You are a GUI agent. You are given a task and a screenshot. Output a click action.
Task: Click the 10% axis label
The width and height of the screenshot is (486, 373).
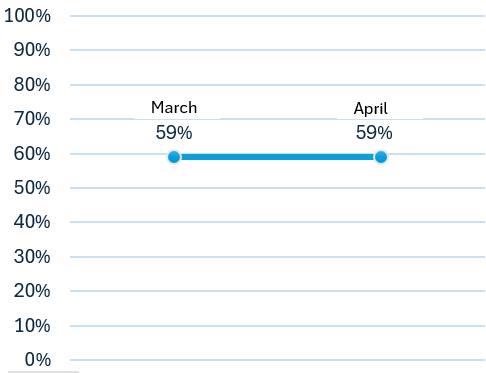click(32, 326)
